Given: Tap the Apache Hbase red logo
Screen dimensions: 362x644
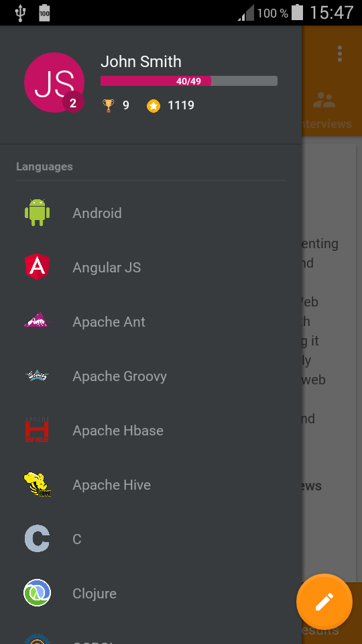Looking at the screenshot, I should pos(37,429).
